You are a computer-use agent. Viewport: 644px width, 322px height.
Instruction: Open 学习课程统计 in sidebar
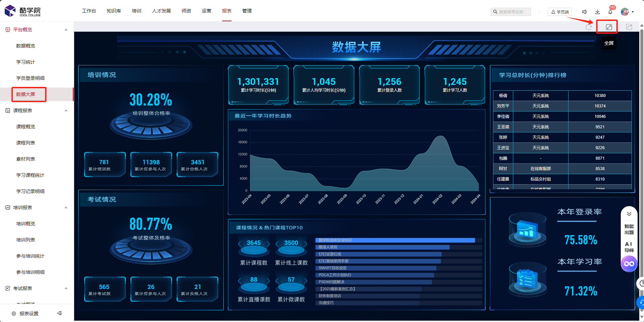tap(30, 175)
